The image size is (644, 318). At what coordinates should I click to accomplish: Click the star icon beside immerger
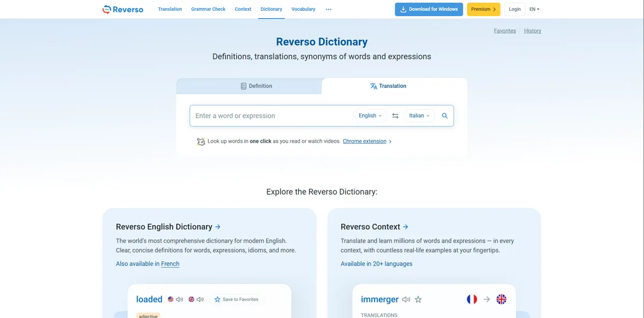pyautogui.click(x=418, y=299)
